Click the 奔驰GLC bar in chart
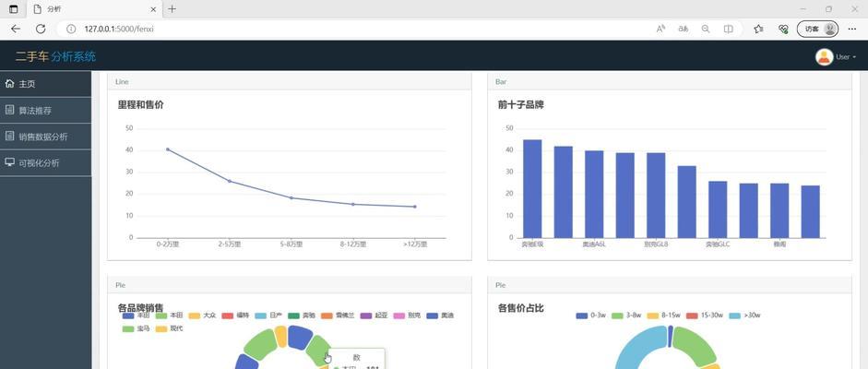868x369 pixels. coord(718,209)
